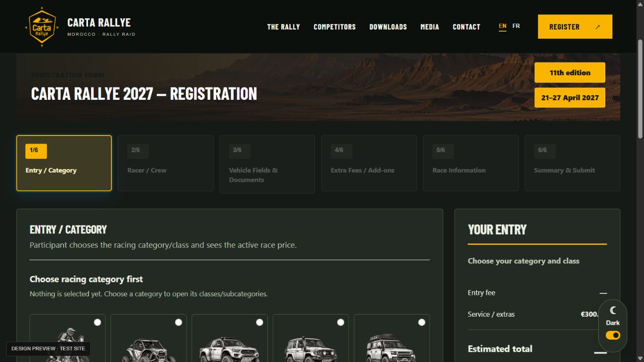This screenshot has height=362, width=644.
Task: Click the yellow Register button
Action: [575, 26]
